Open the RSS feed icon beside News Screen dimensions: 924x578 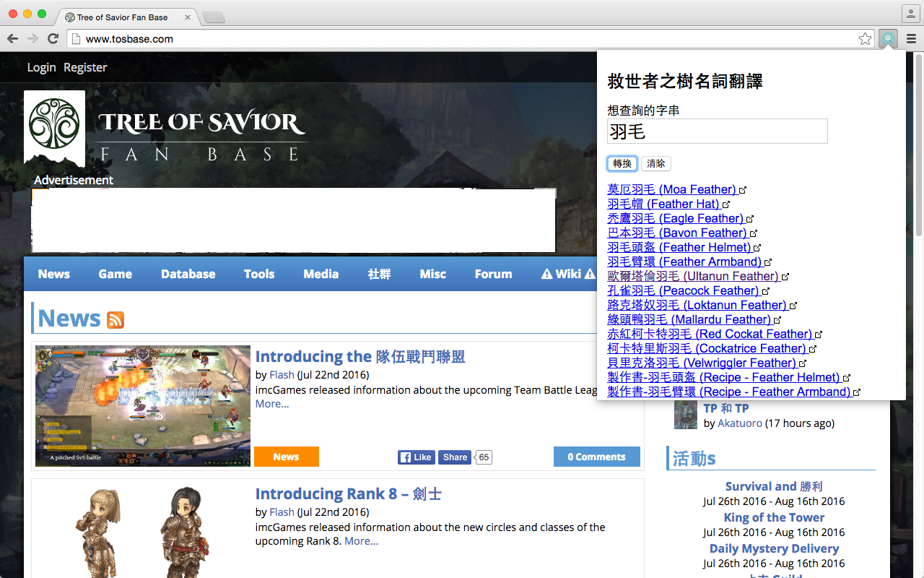pyautogui.click(x=115, y=319)
